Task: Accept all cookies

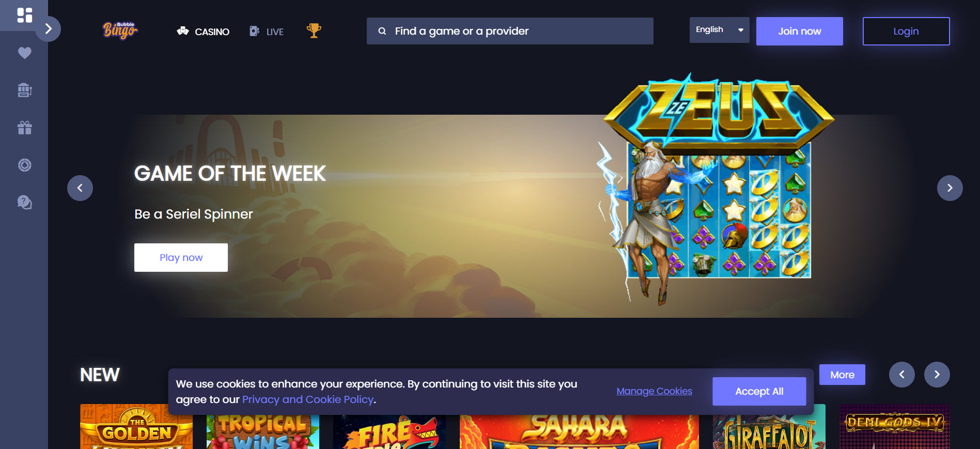Action: point(759,391)
